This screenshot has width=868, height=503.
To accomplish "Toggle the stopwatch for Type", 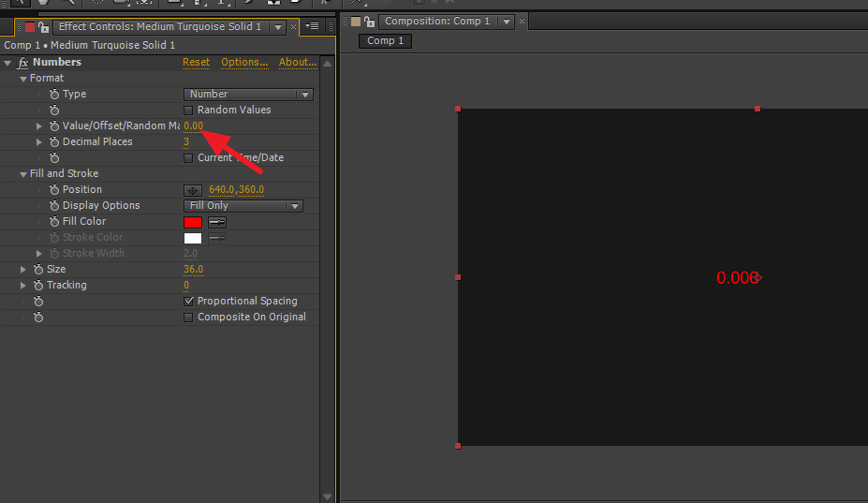I will (x=54, y=95).
